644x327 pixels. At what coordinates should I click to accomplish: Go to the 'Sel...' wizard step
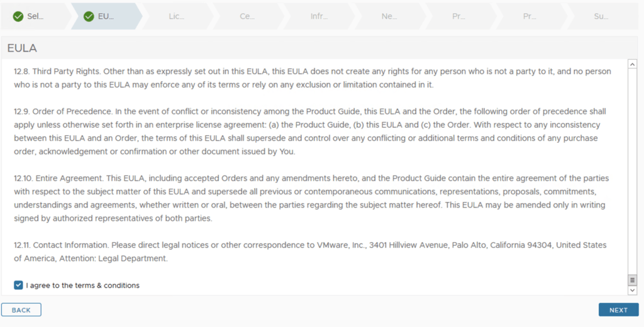tap(35, 16)
